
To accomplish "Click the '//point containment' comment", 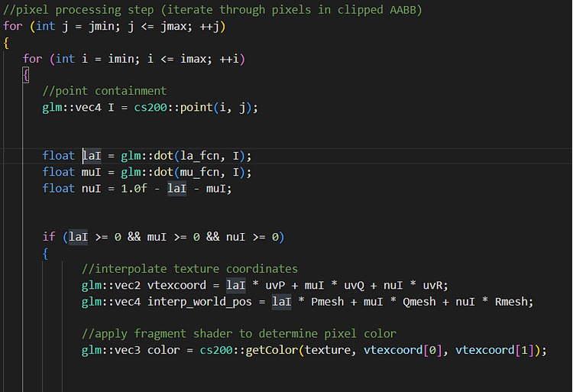I will (104, 91).
